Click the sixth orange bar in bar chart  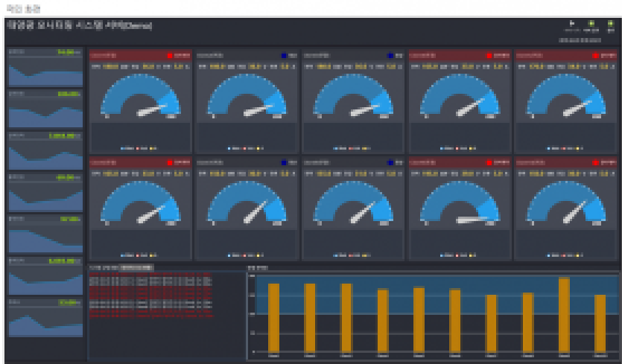click(455, 321)
